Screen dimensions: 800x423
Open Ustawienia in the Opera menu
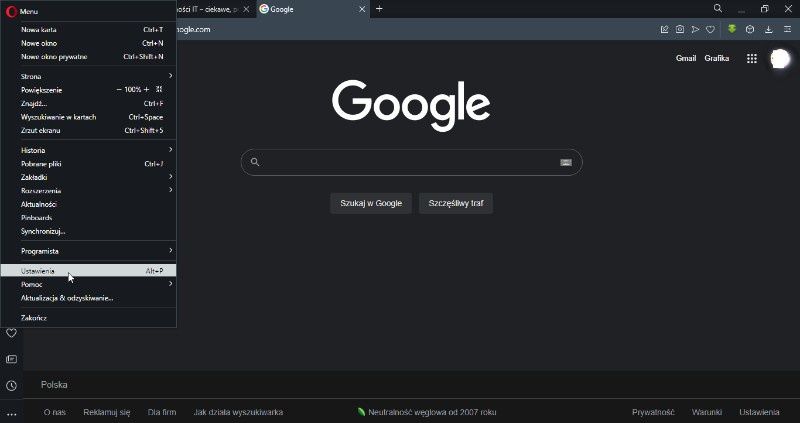click(x=88, y=271)
